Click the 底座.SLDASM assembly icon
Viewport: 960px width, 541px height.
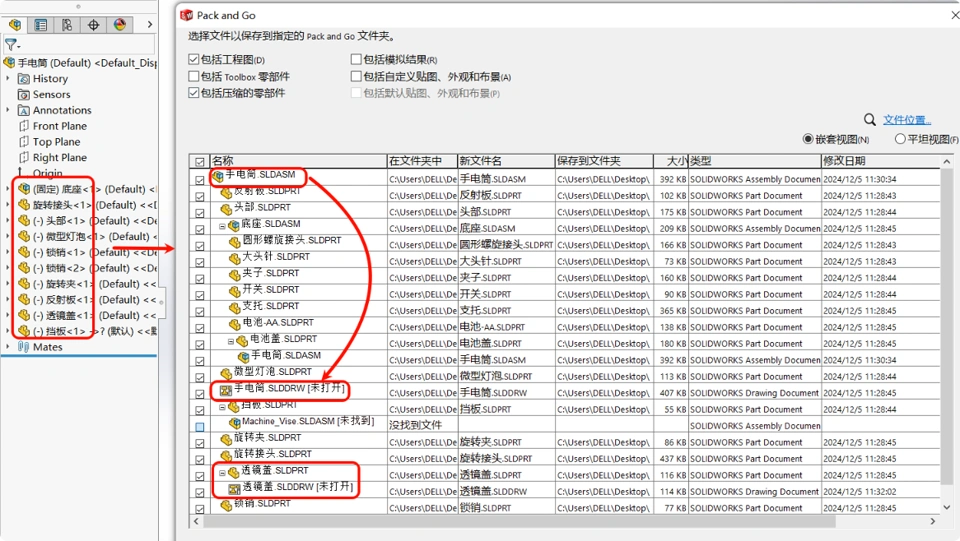(x=234, y=225)
